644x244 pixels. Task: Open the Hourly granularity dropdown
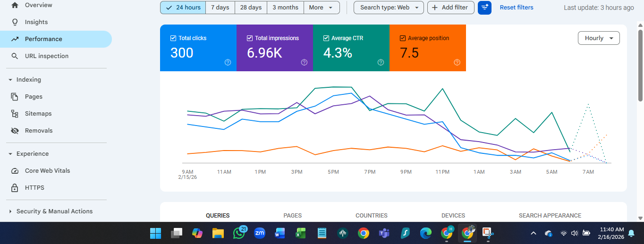tap(599, 38)
